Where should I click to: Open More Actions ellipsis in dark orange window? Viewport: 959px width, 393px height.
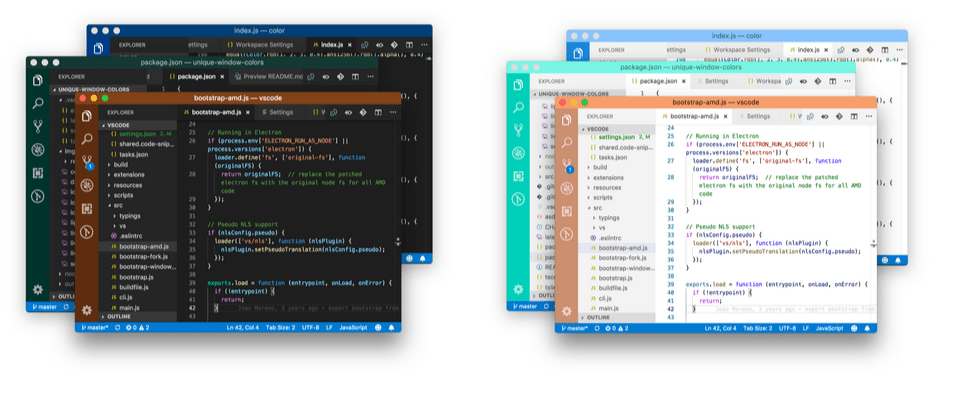[393, 112]
